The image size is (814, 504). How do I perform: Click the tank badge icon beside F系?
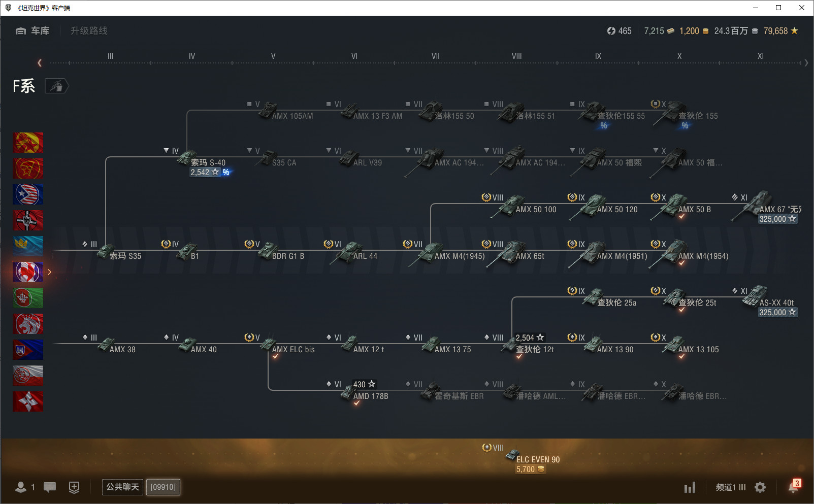pyautogui.click(x=56, y=86)
